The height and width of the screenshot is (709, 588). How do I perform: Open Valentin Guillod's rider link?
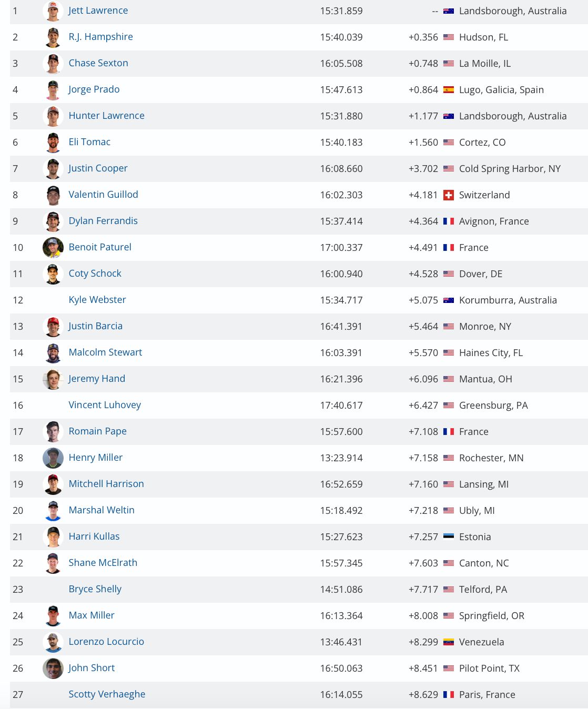pos(103,195)
